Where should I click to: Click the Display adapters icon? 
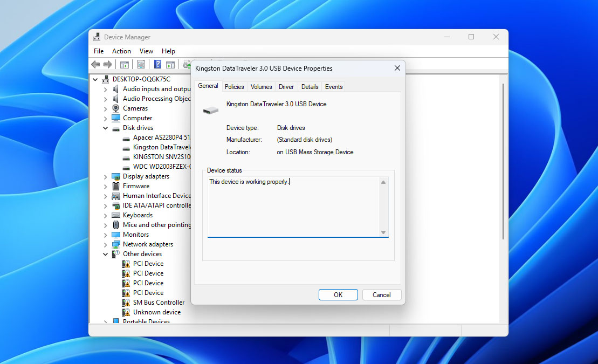[115, 176]
